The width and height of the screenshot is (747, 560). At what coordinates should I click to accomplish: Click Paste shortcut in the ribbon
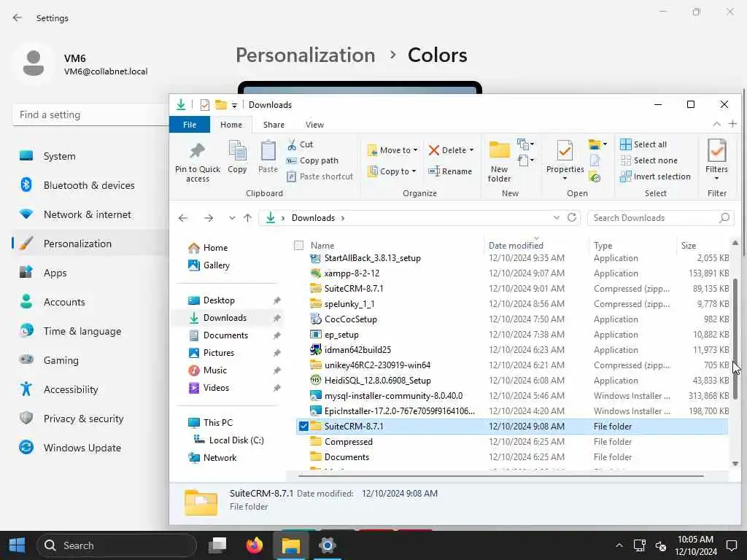coord(320,176)
